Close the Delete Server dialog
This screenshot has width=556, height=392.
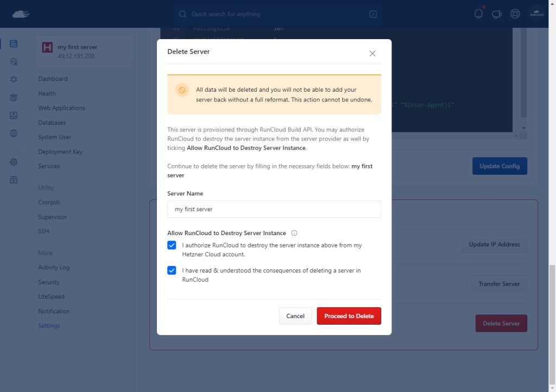372,53
